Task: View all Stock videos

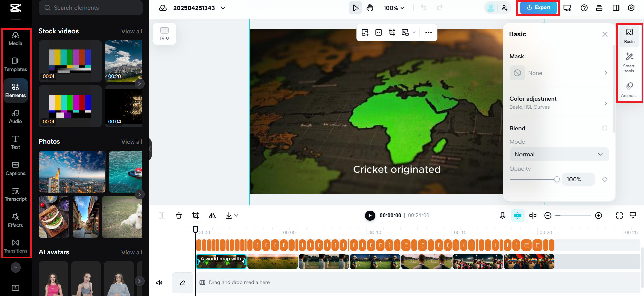Action: (x=132, y=31)
